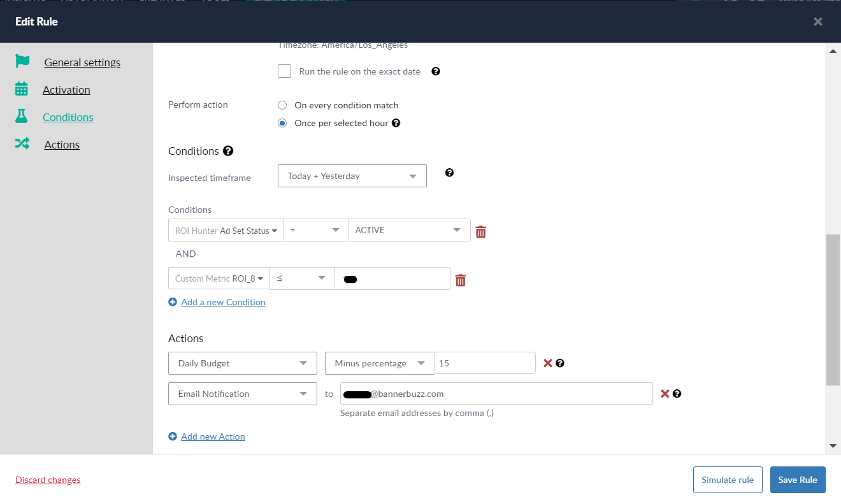Click plus icon for Add a new Condition

173,302
